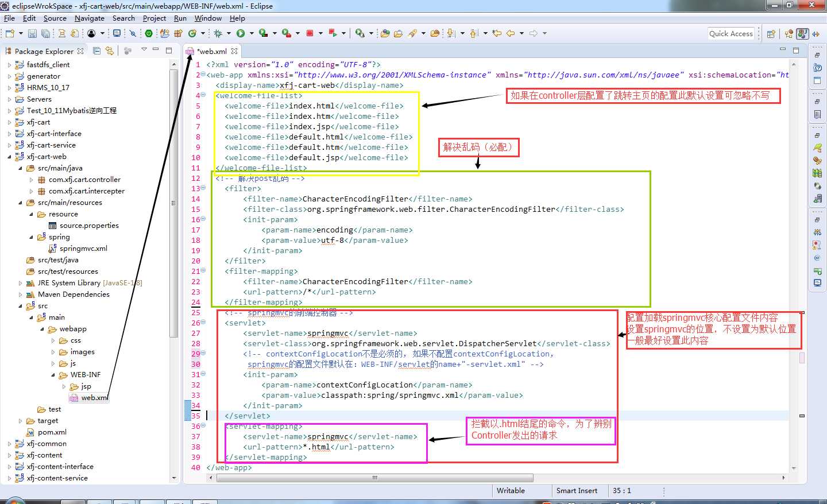Close the web.xml editor tab
Image resolution: width=827 pixels, height=504 pixels.
[x=234, y=51]
